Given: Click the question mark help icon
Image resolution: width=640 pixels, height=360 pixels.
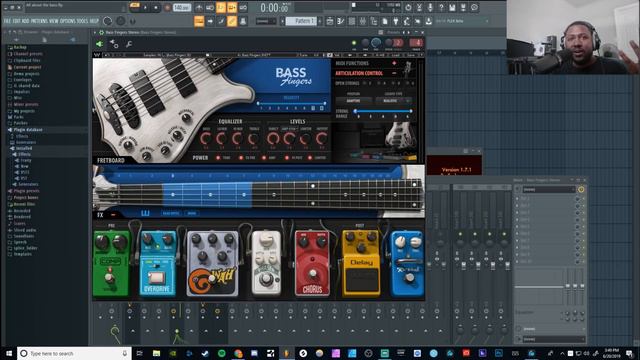Looking at the screenshot, I should tap(441, 8).
